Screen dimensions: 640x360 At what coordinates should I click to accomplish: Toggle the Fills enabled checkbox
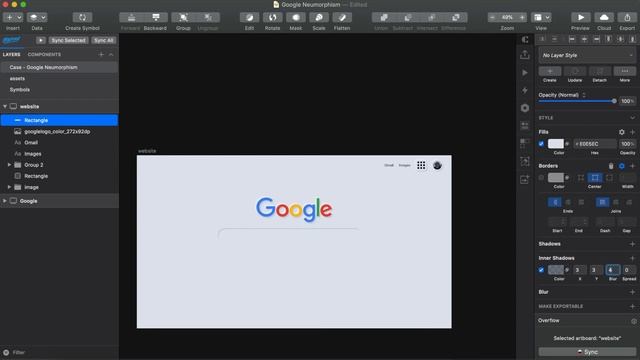[541, 144]
